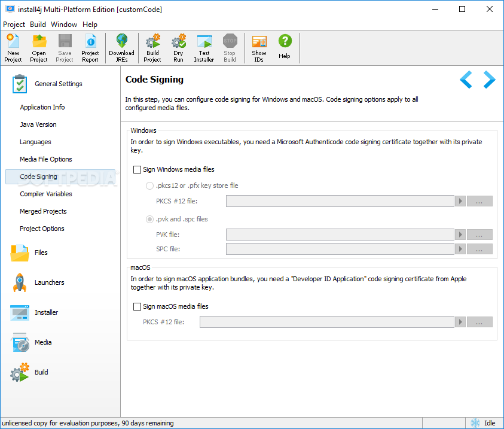Open the Project menu

point(14,25)
